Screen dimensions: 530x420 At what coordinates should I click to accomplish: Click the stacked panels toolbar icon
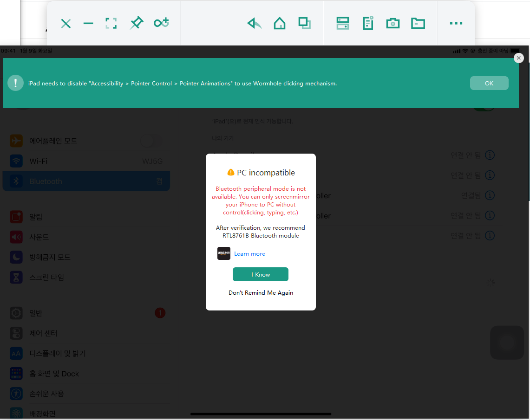click(342, 23)
